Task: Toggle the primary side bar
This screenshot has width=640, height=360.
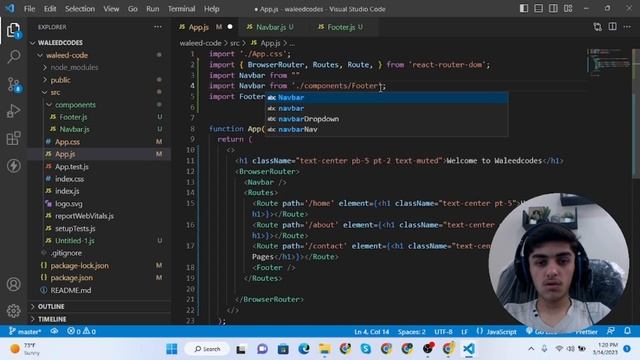Action: tap(524, 9)
